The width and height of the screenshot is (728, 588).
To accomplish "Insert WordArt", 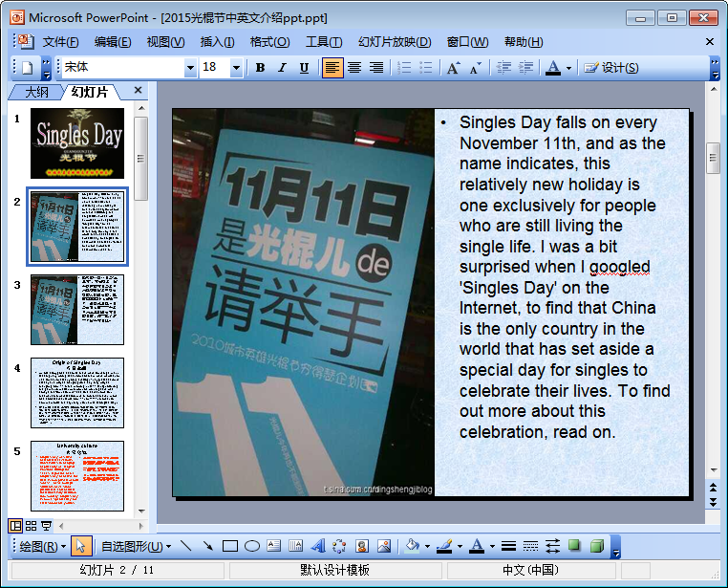I will [318, 546].
